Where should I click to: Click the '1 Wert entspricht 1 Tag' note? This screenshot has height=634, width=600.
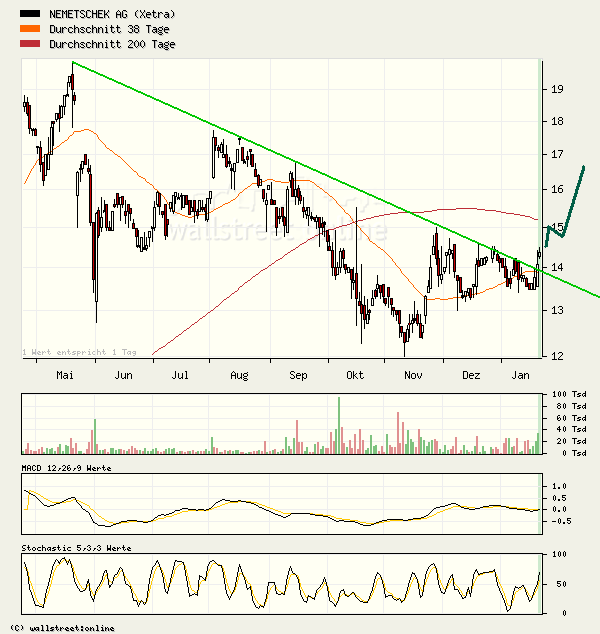tap(86, 352)
